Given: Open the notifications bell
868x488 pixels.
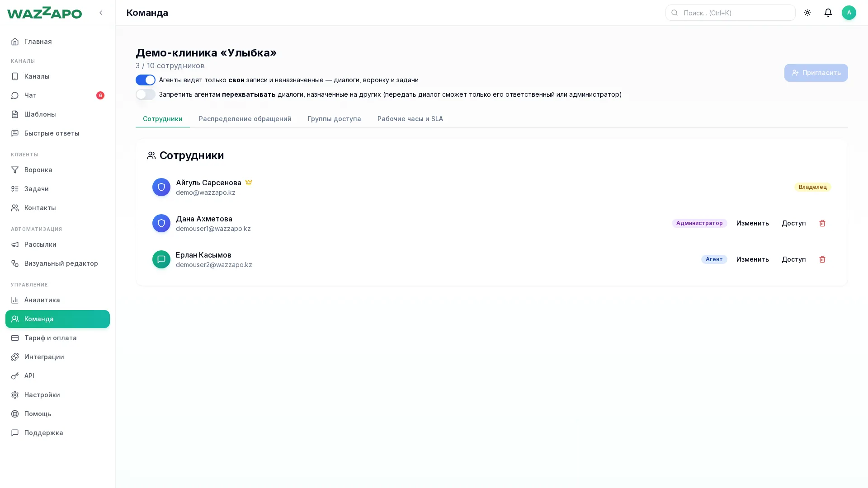Looking at the screenshot, I should (x=828, y=13).
